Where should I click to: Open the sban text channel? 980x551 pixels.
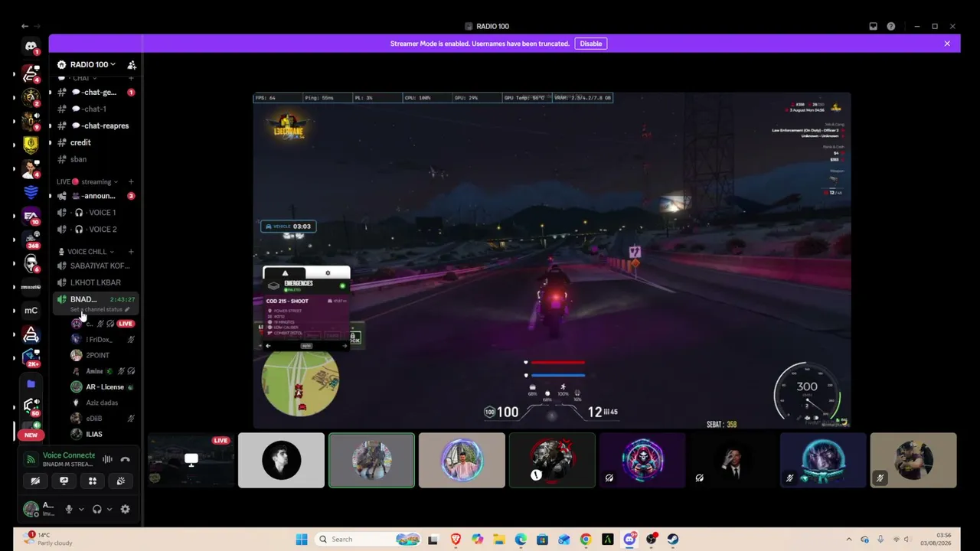pyautogui.click(x=96, y=159)
